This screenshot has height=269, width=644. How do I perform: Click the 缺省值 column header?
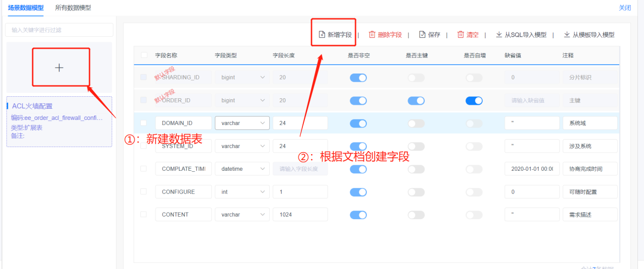513,55
